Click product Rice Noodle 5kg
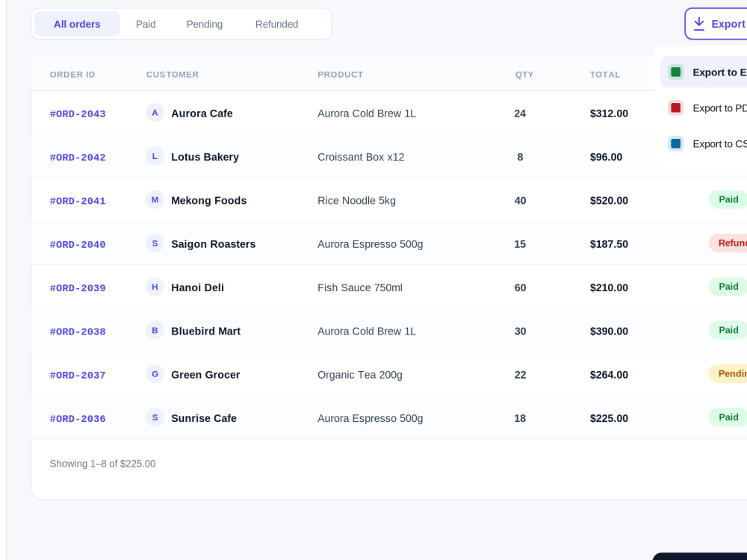Screen dimensions: 747x560 pos(356,200)
